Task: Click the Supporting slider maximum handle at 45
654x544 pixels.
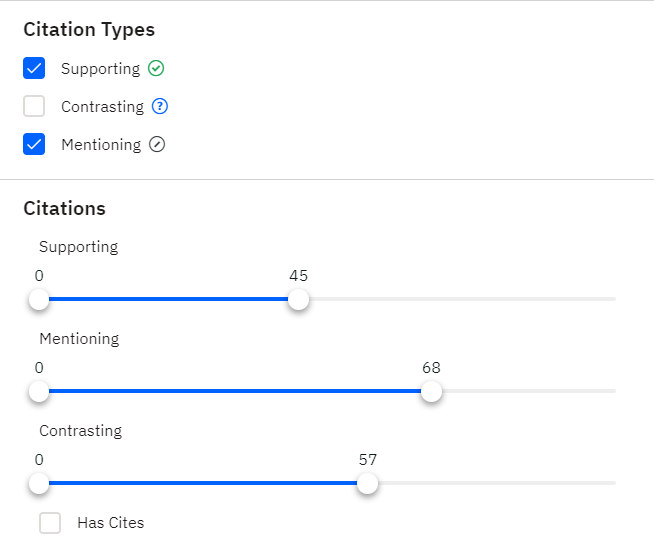Action: pos(298,299)
